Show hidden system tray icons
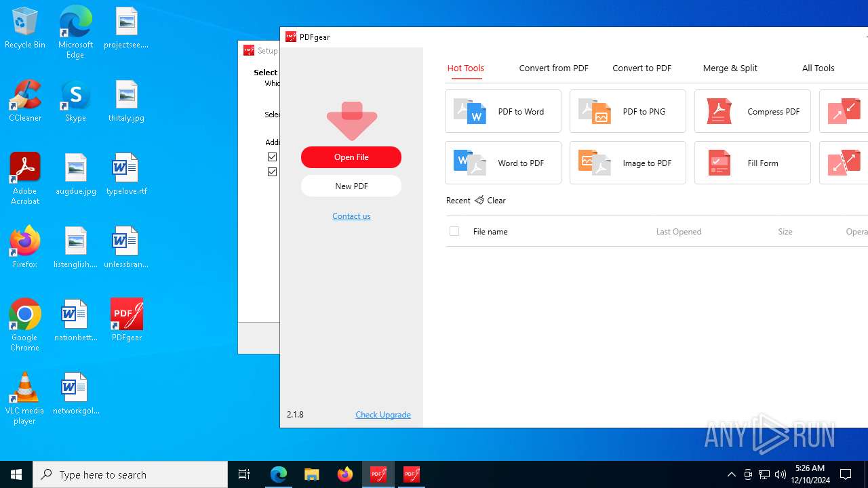 point(731,474)
